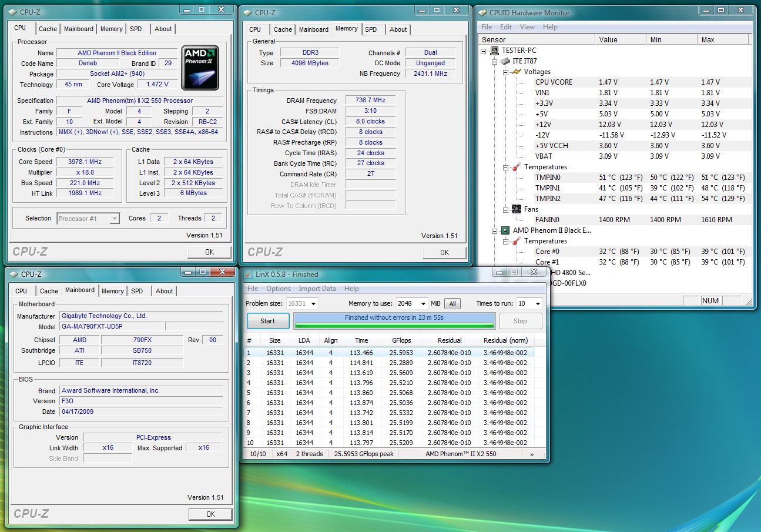Screen dimensions: 761x532
Task: Switch to About tab in Mainboard window
Action: point(165,291)
